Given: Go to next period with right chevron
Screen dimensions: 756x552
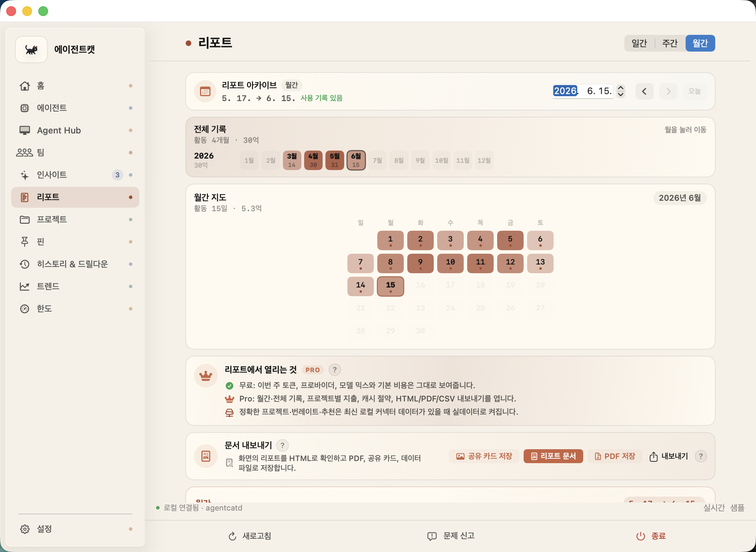Looking at the screenshot, I should point(668,91).
